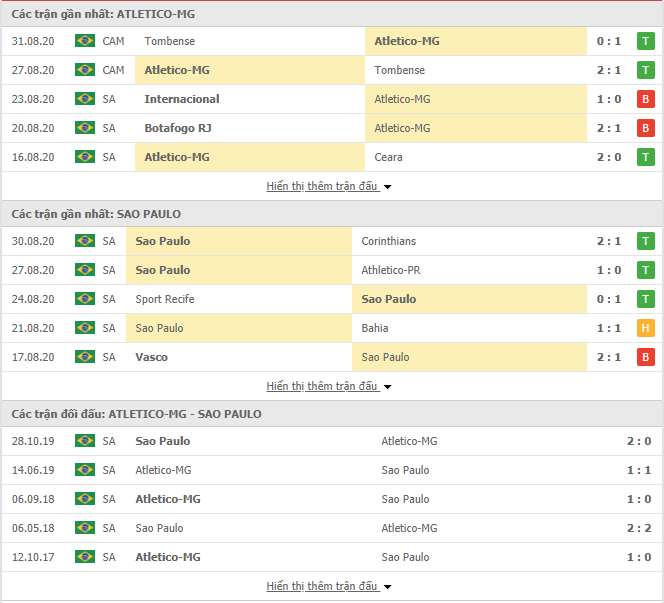Click the red B badge for Internacional match
Screen dimensions: 664x603
pos(645,99)
